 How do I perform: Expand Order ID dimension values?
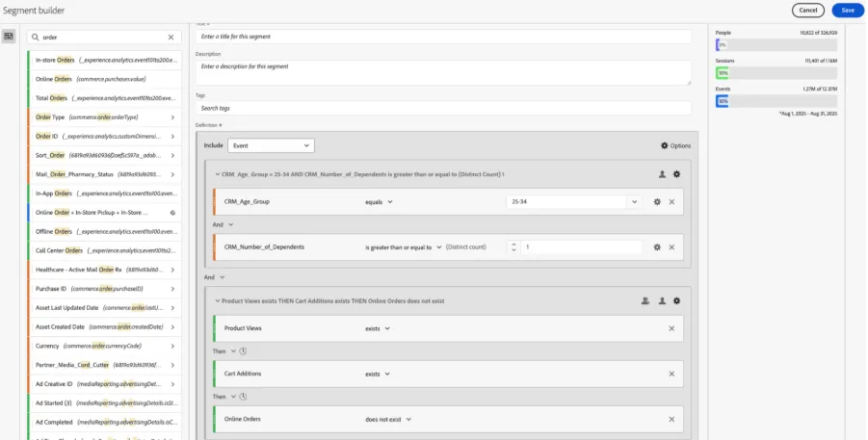pyautogui.click(x=172, y=136)
